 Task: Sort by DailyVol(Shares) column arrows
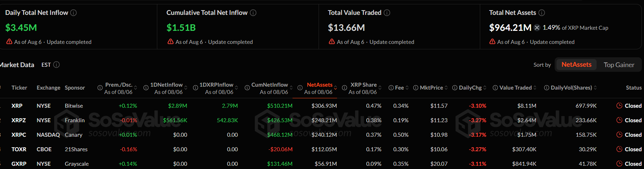click(595, 88)
